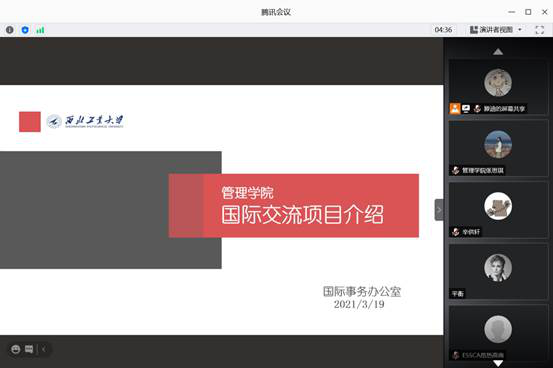Click the blue security shield icon
Viewport: 553px width, 368px height.
point(25,30)
